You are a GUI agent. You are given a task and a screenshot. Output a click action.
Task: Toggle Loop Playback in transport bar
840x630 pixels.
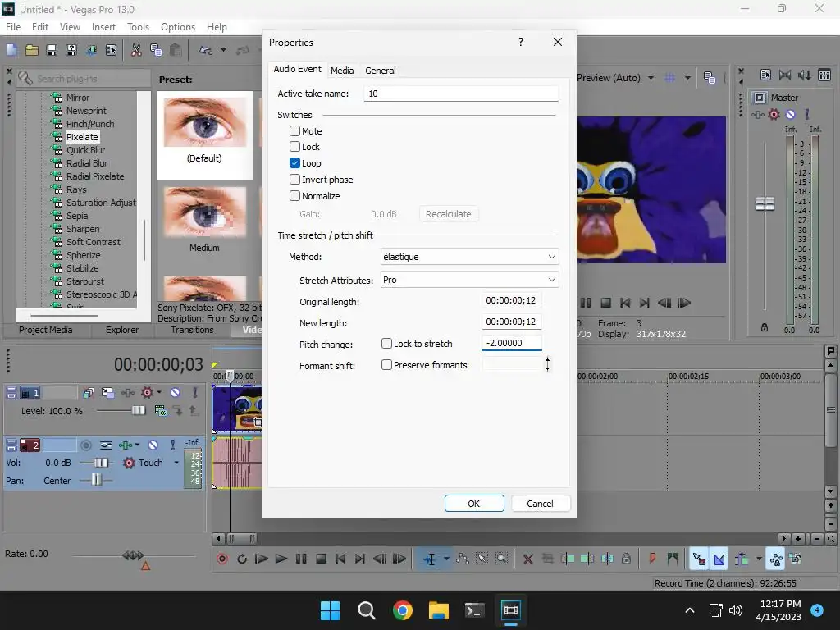tap(242, 559)
